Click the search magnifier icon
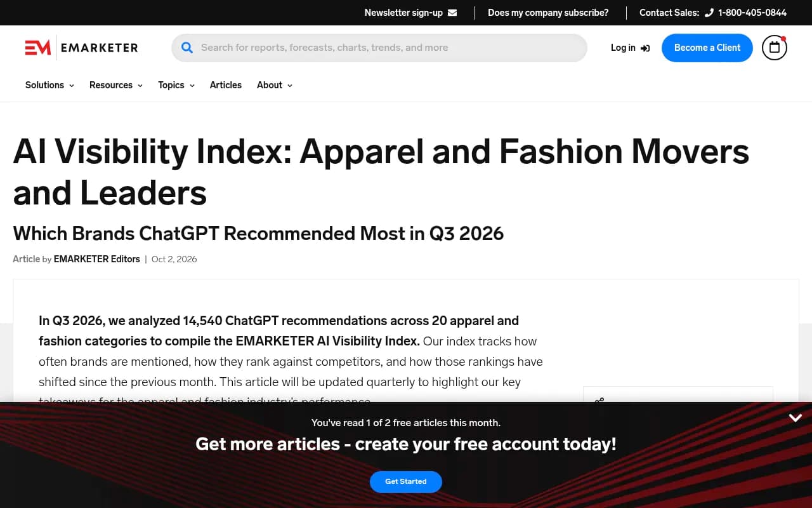Image resolution: width=812 pixels, height=508 pixels. (187, 48)
